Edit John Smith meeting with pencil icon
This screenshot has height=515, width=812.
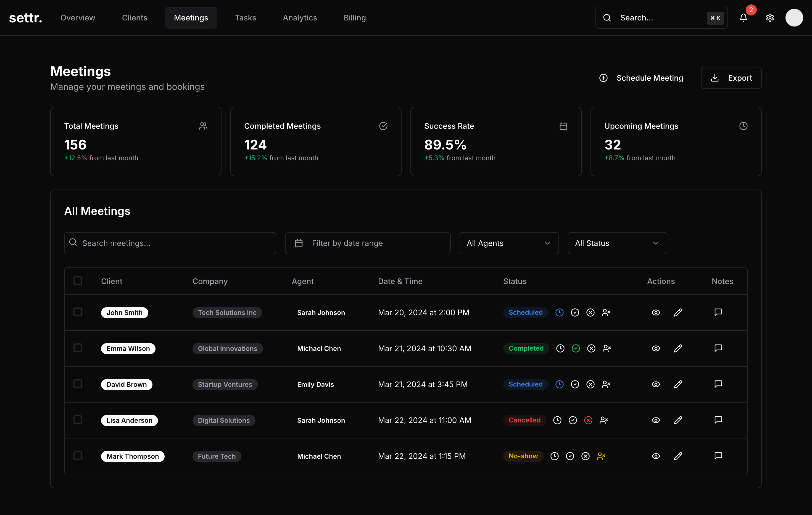(678, 313)
